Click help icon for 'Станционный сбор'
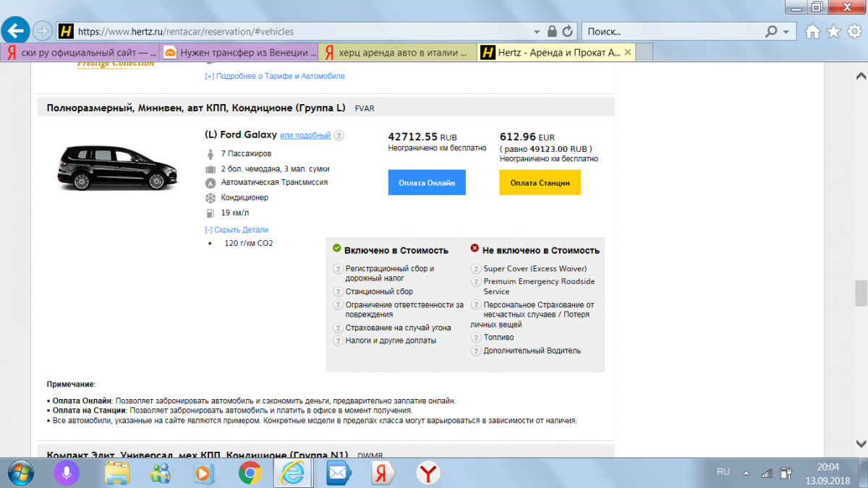 337,292
